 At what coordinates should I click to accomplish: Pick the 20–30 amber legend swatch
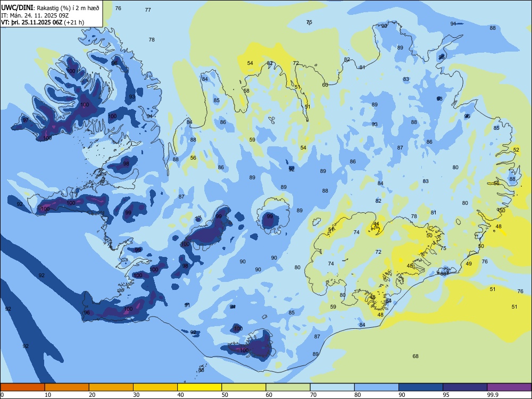[111, 387]
